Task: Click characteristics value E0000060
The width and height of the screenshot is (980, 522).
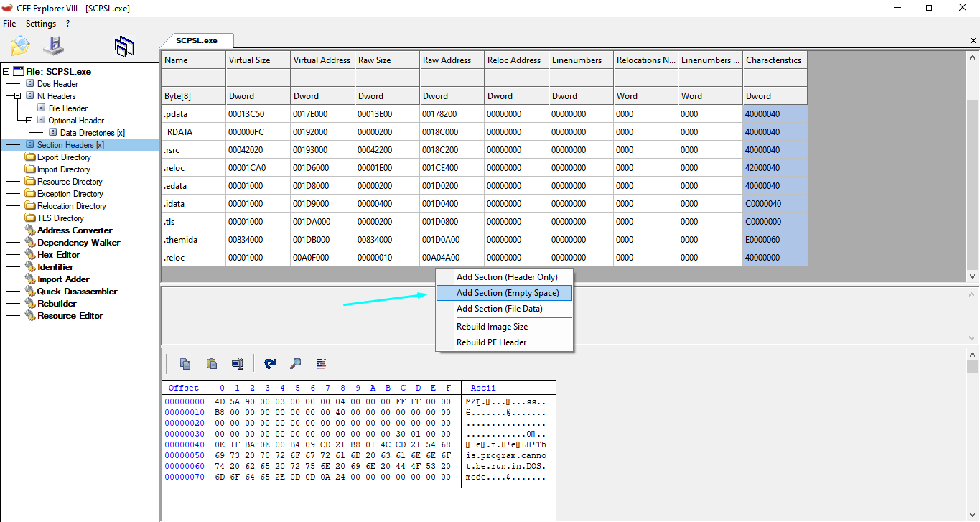Action: pos(775,240)
